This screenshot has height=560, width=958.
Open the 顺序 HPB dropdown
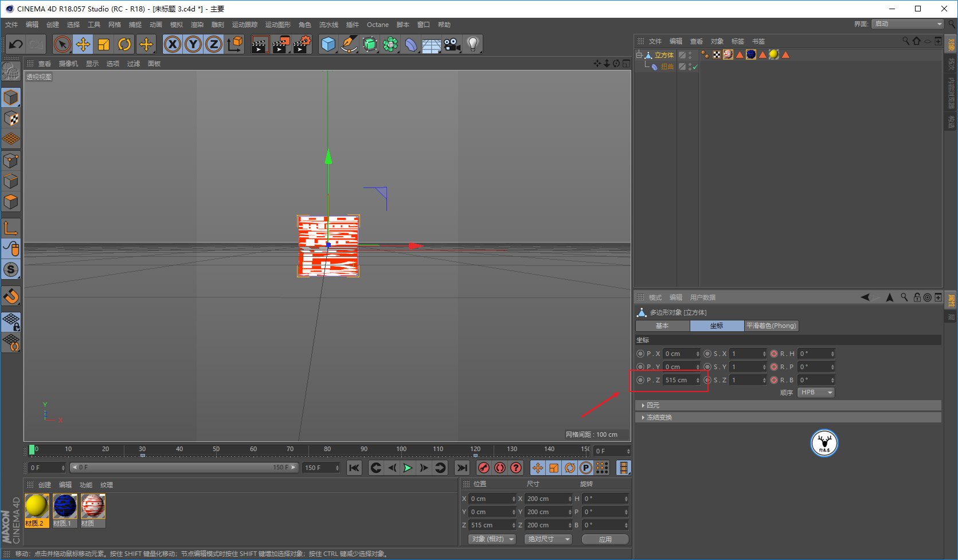click(x=816, y=393)
